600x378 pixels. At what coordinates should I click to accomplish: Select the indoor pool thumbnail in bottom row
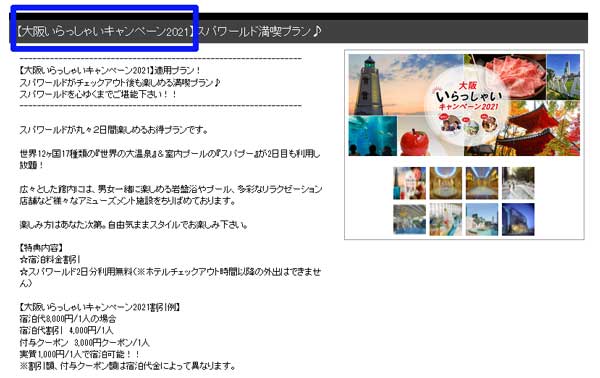[409, 220]
